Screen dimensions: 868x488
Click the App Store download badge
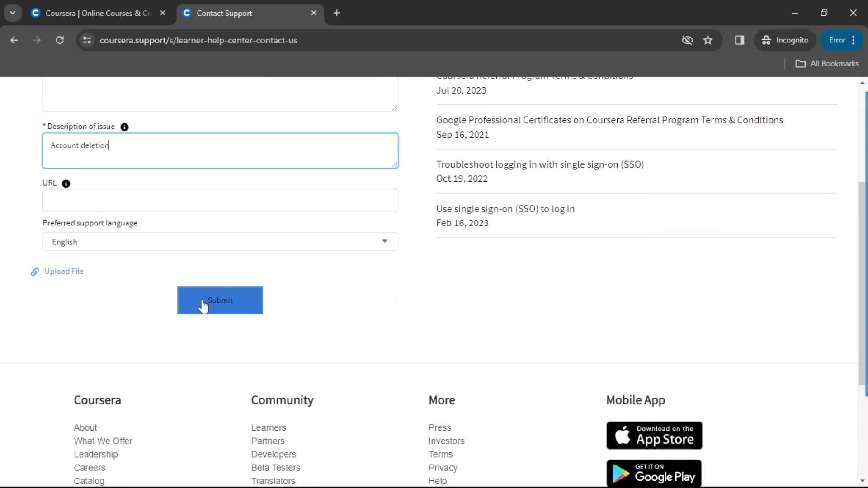655,436
